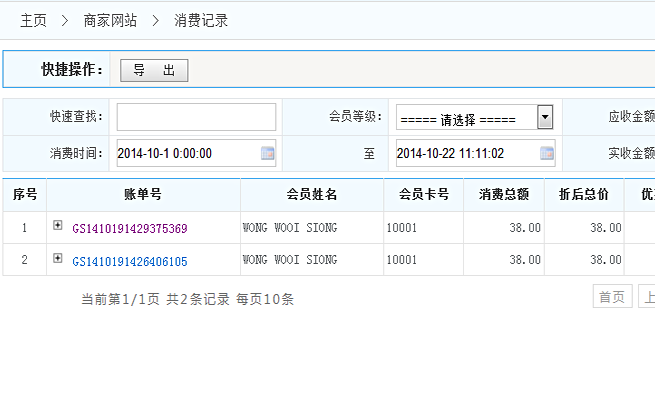Click the start date field showing 2014-10-1
This screenshot has width=655, height=413.
click(x=186, y=153)
